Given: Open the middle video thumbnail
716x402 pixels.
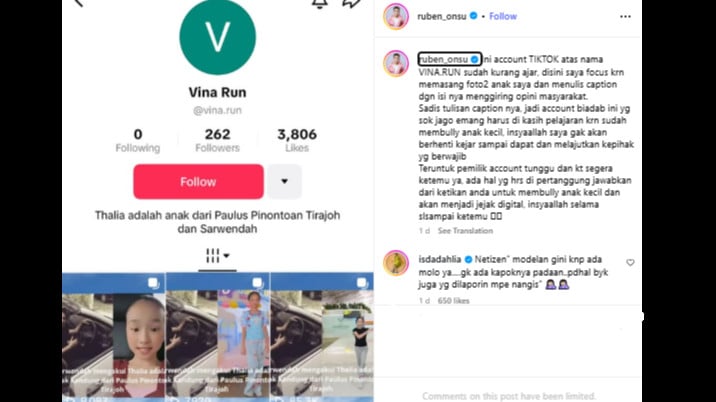Looking at the screenshot, I should click(218, 337).
